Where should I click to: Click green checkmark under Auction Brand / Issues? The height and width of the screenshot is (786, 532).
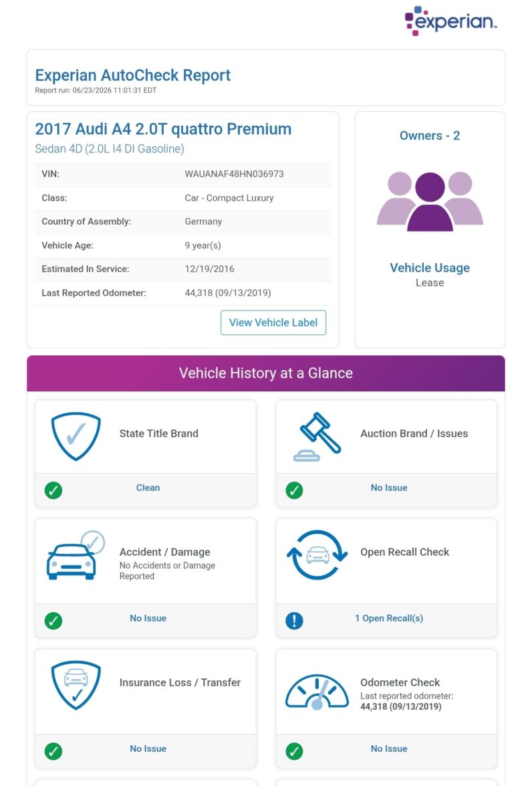tap(294, 490)
